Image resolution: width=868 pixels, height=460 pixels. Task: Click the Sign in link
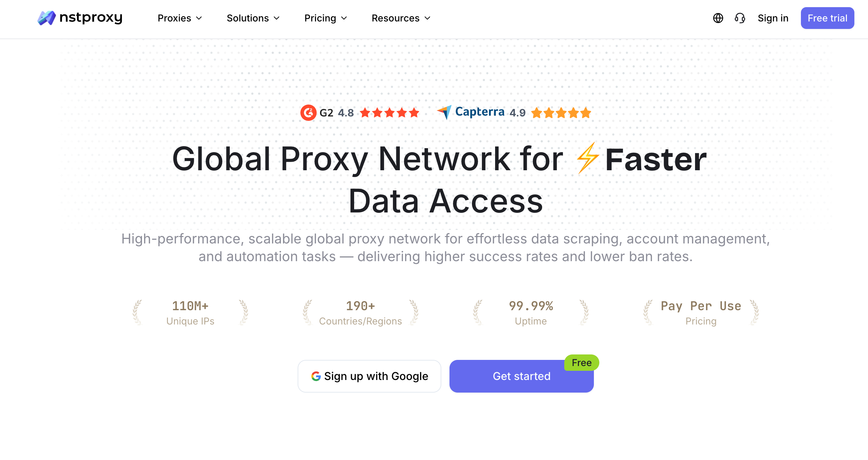click(773, 18)
